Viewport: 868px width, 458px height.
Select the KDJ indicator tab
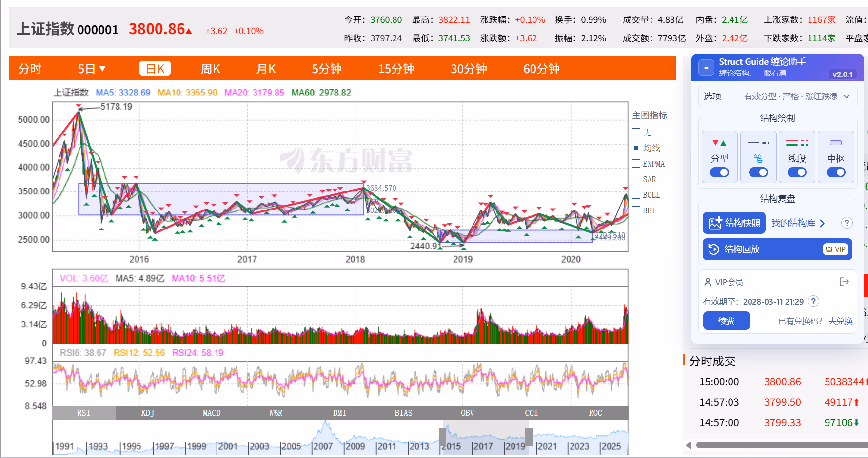click(148, 413)
